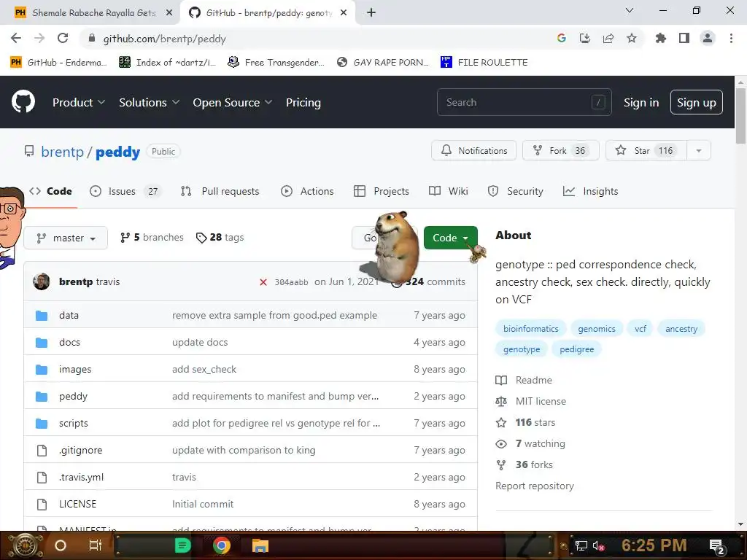Go to the Projects tab
Image resolution: width=747 pixels, height=560 pixels.
click(381, 192)
